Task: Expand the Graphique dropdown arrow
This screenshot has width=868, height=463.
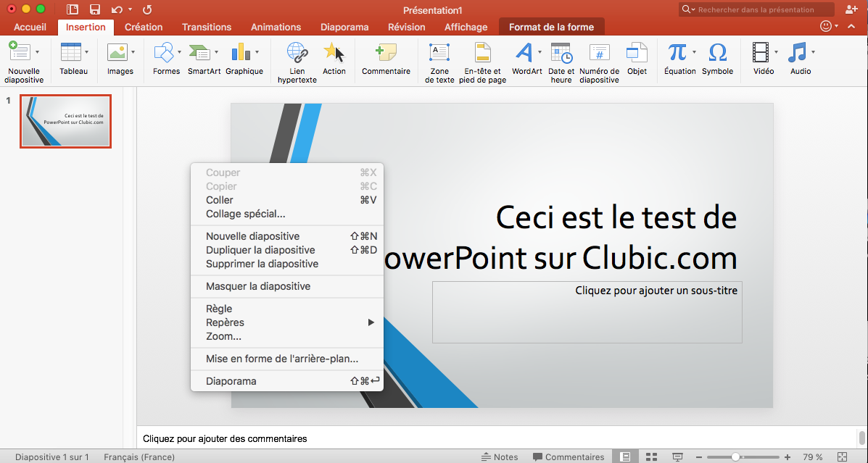Action: point(257,53)
